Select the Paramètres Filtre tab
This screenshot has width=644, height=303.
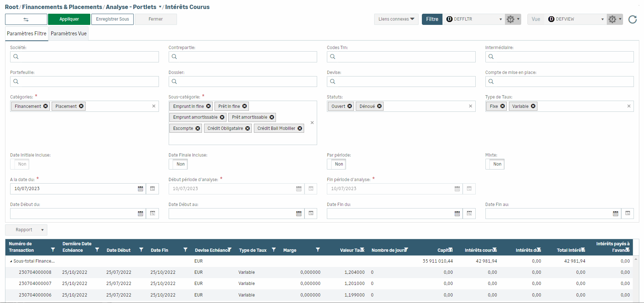point(27,34)
